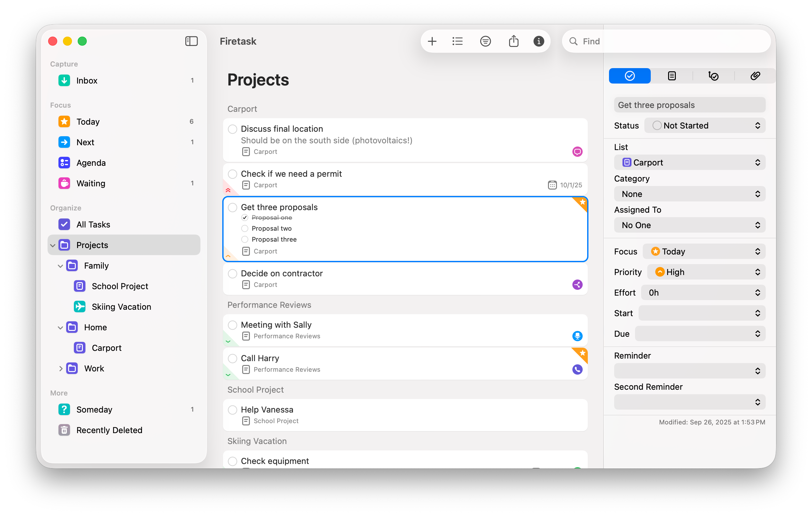Switch to the attachments paperclip tab
This screenshot has height=516, width=812.
(755, 76)
